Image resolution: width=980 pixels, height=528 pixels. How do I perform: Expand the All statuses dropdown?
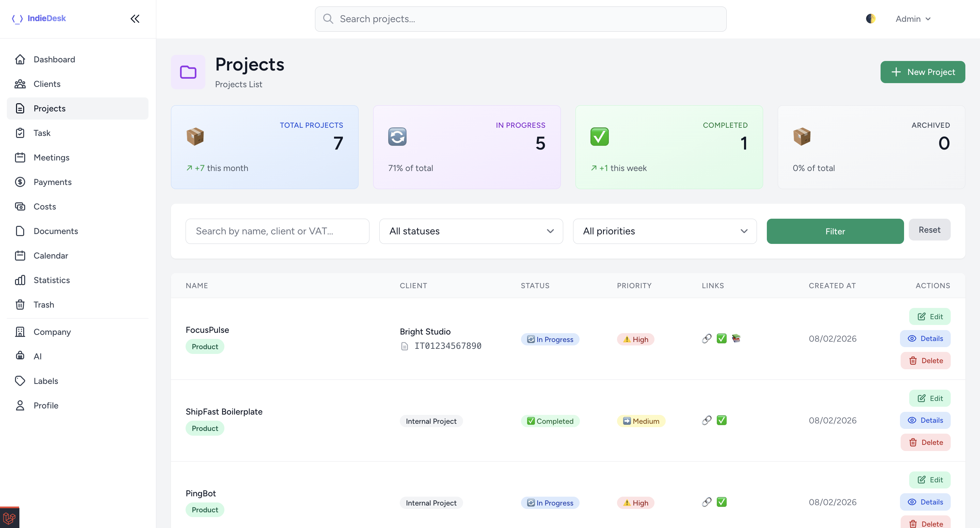coord(471,231)
